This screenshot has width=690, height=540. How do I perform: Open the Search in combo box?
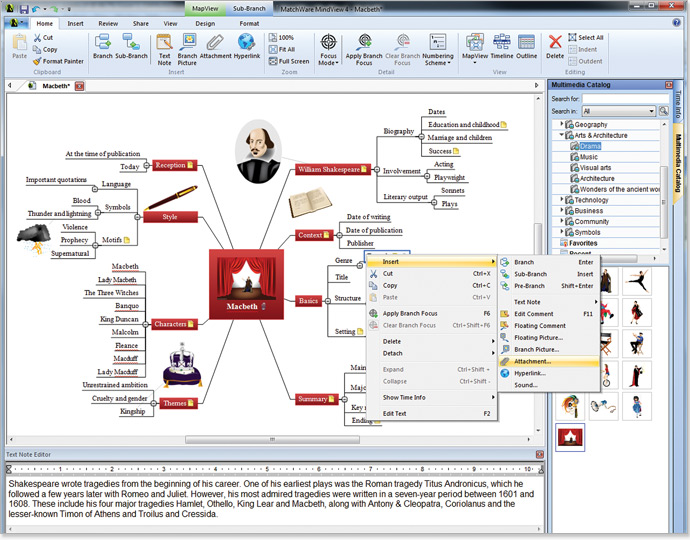pos(619,111)
